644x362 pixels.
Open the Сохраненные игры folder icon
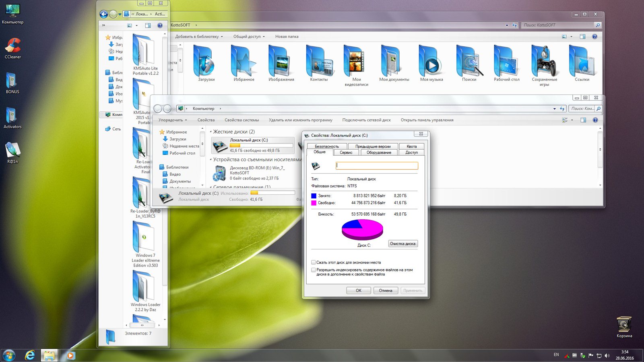coord(544,61)
